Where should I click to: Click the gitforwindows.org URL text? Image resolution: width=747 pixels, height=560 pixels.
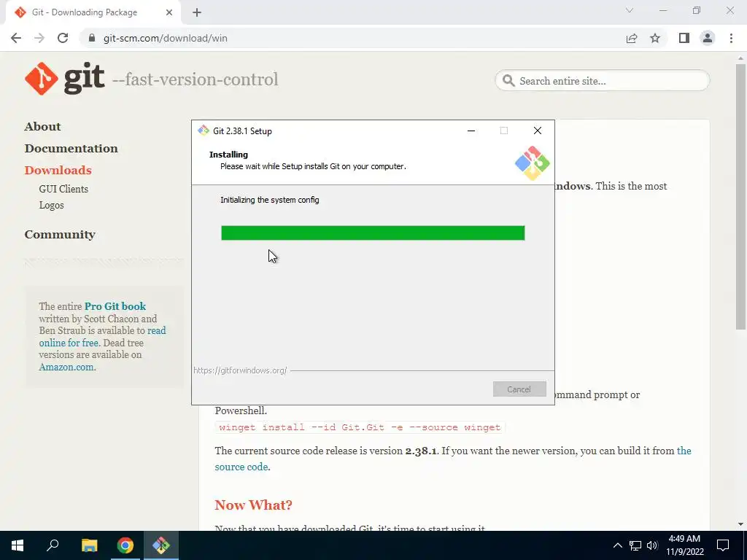(x=240, y=370)
